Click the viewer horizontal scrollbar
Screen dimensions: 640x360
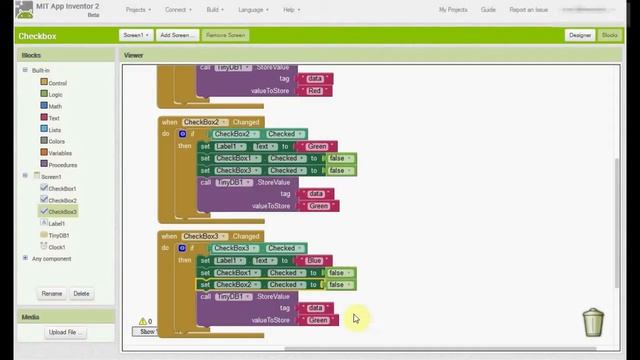pos(440,349)
